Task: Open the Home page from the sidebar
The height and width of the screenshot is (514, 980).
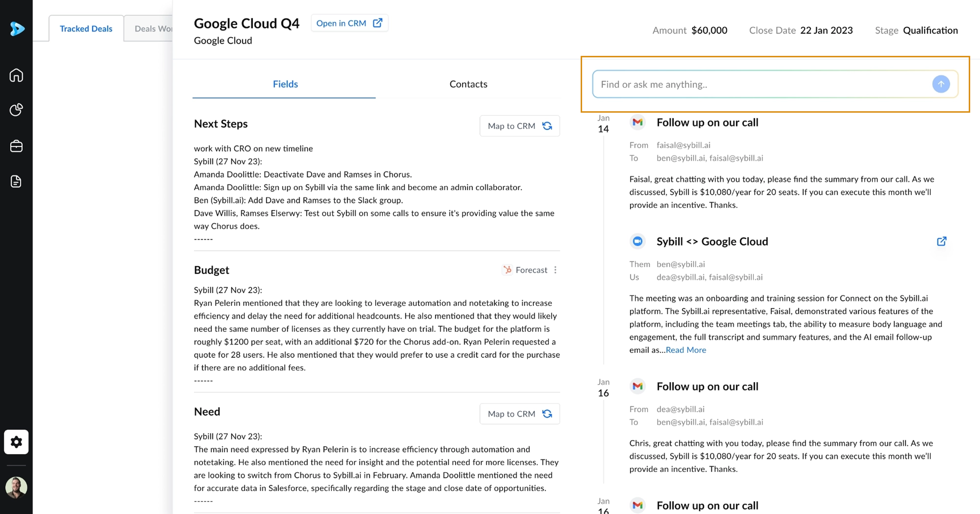Action: point(16,75)
